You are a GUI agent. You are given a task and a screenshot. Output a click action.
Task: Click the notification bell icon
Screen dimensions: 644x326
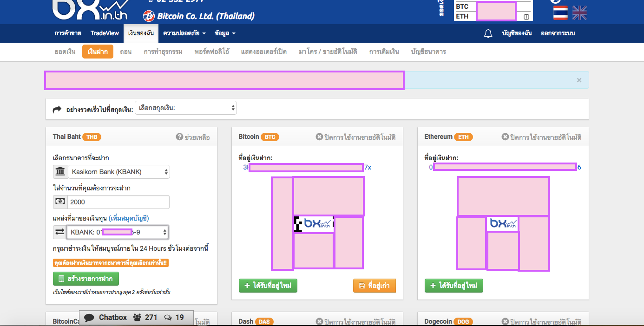(488, 33)
